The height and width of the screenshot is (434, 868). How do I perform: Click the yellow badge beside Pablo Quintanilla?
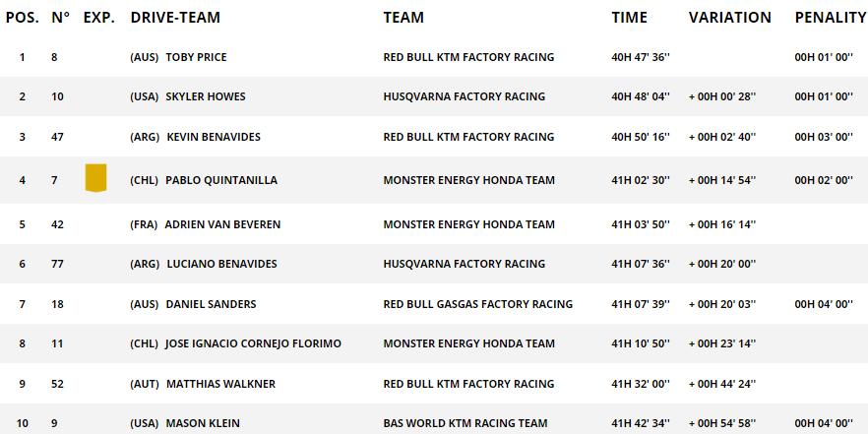[x=95, y=178]
